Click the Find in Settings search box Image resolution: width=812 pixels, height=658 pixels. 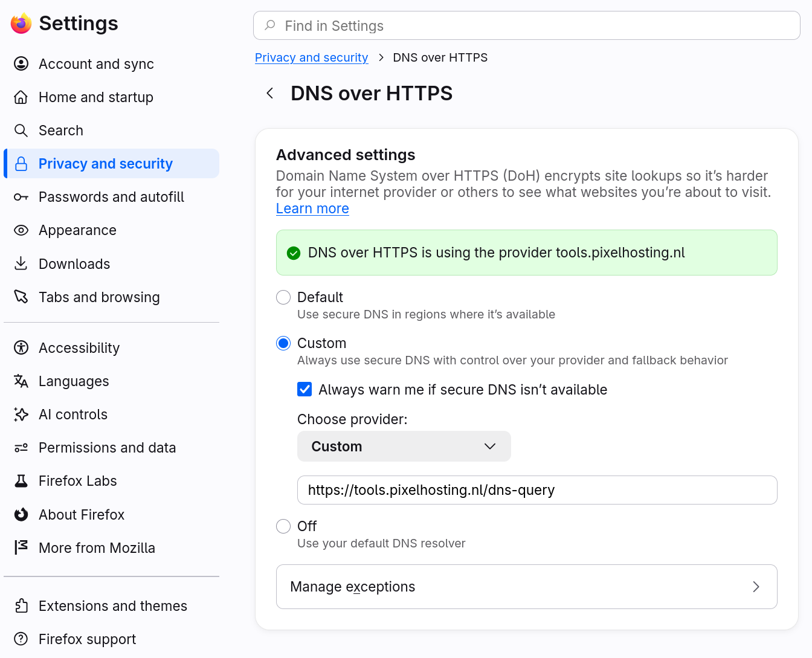point(527,25)
